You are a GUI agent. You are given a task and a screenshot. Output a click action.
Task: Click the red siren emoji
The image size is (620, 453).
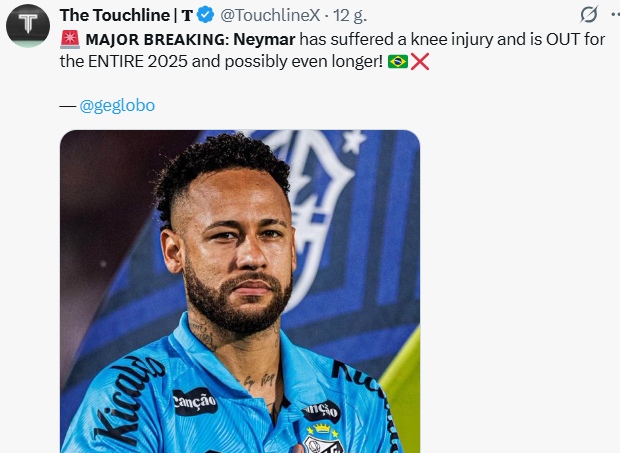pyautogui.click(x=70, y=39)
